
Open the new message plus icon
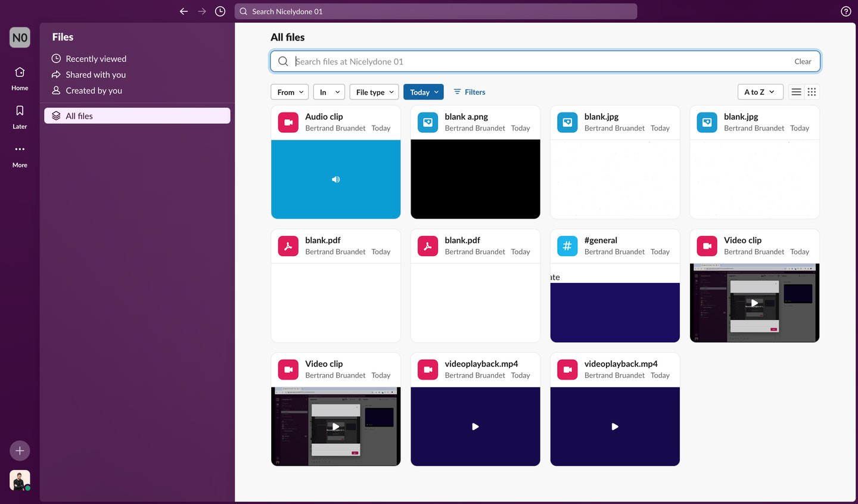pyautogui.click(x=19, y=450)
